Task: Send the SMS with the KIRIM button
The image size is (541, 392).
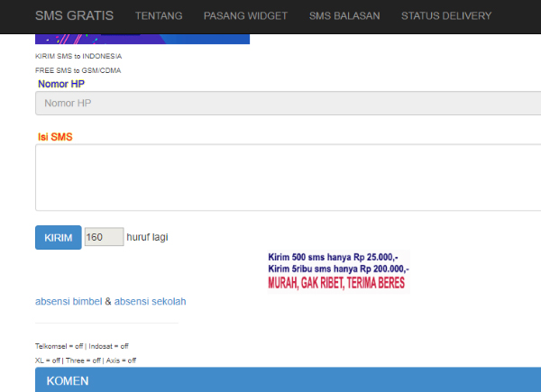Action: (59, 238)
